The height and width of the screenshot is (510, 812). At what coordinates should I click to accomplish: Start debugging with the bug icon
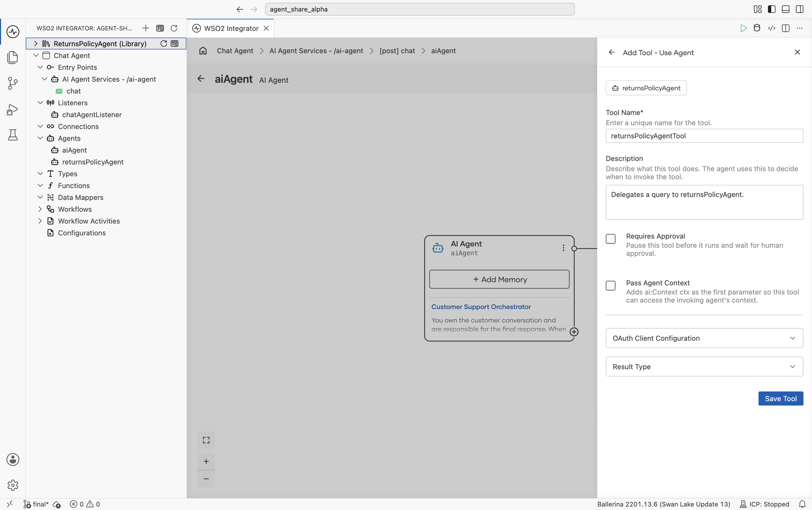pos(757,28)
